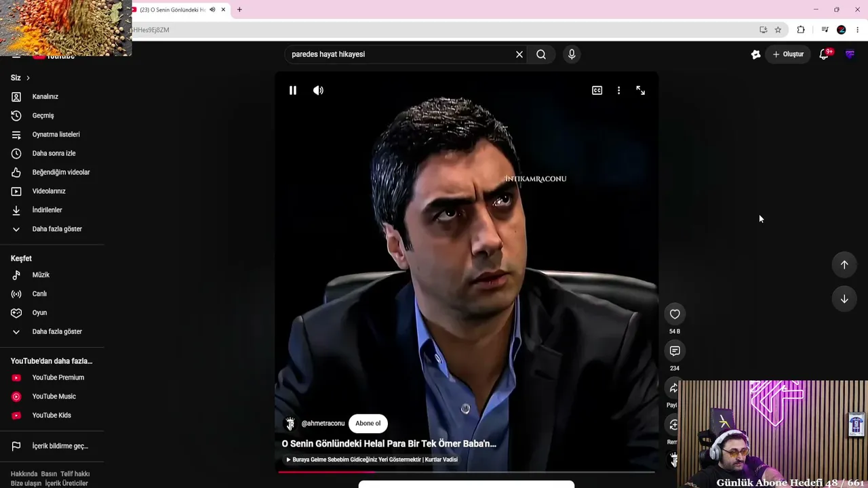Go to previous Short with up arrow

pos(844,265)
